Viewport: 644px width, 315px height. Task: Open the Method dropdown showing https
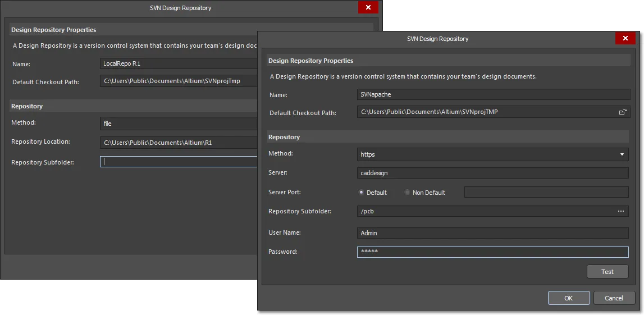(493, 154)
